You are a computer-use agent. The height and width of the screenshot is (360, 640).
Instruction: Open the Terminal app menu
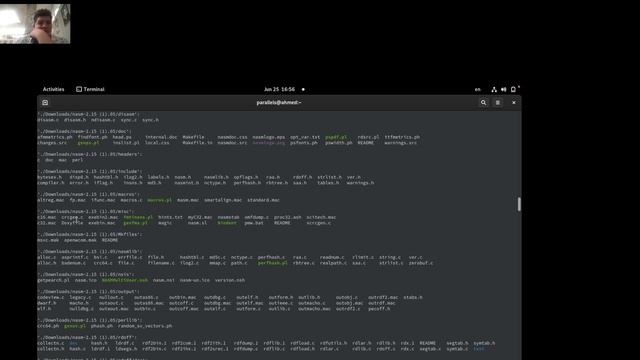tap(90, 89)
